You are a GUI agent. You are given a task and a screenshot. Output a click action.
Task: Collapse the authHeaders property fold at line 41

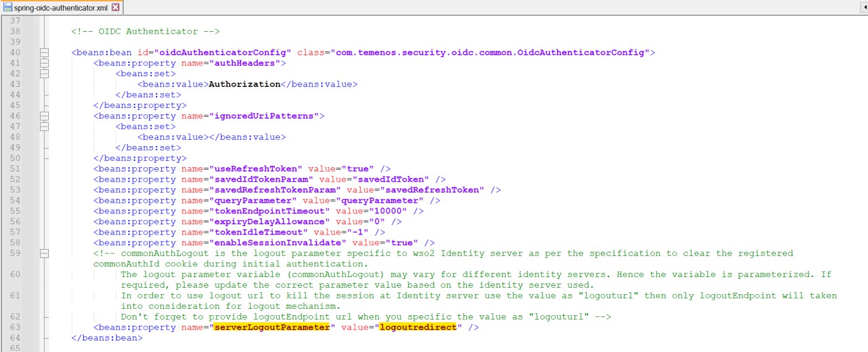coord(44,63)
